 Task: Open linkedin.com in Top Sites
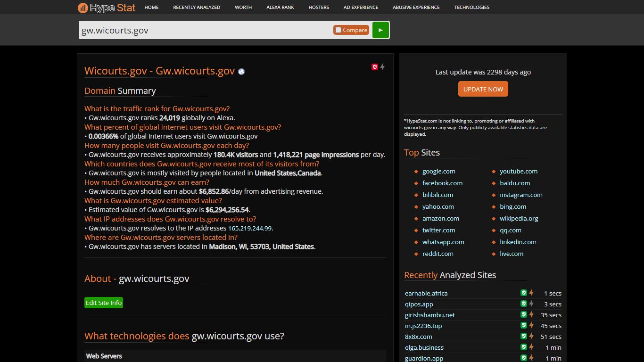point(518,242)
